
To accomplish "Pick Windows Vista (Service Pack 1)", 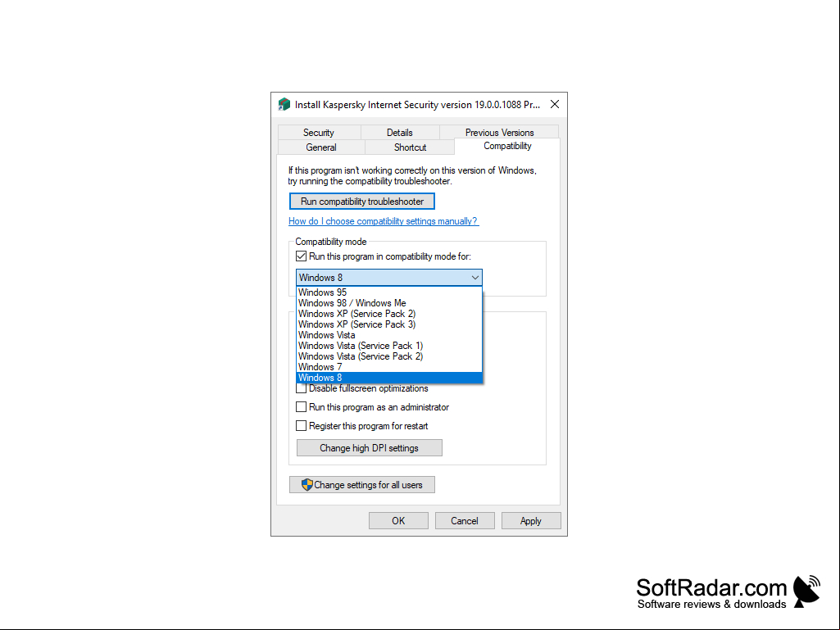I will point(389,346).
